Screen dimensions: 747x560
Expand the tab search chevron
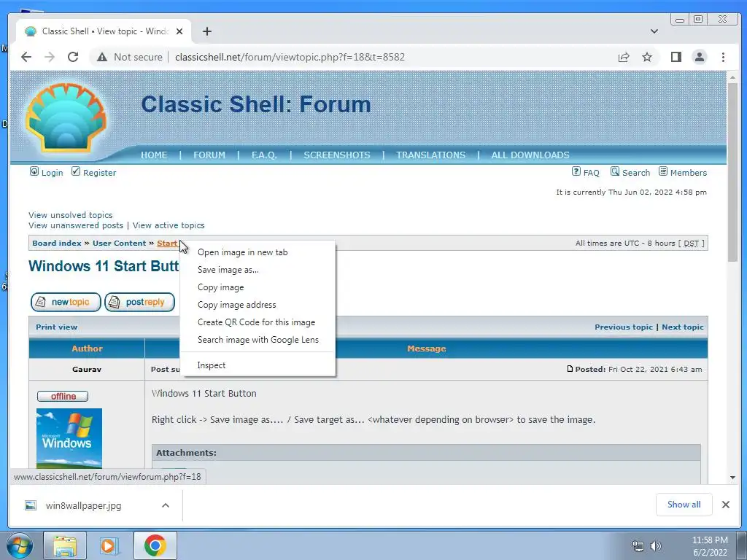(654, 31)
